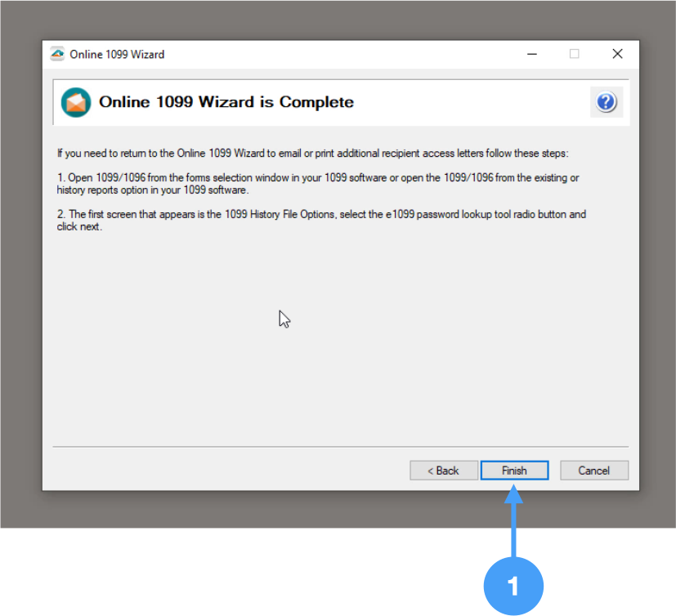676x616 pixels.
Task: Go back with the < Back button
Action: (444, 470)
